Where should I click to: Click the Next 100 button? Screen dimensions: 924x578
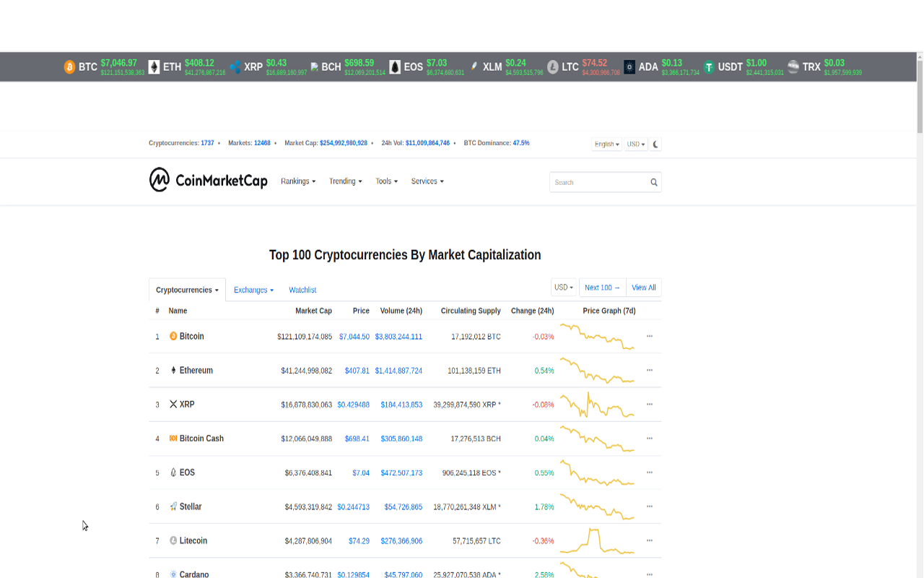tap(603, 288)
